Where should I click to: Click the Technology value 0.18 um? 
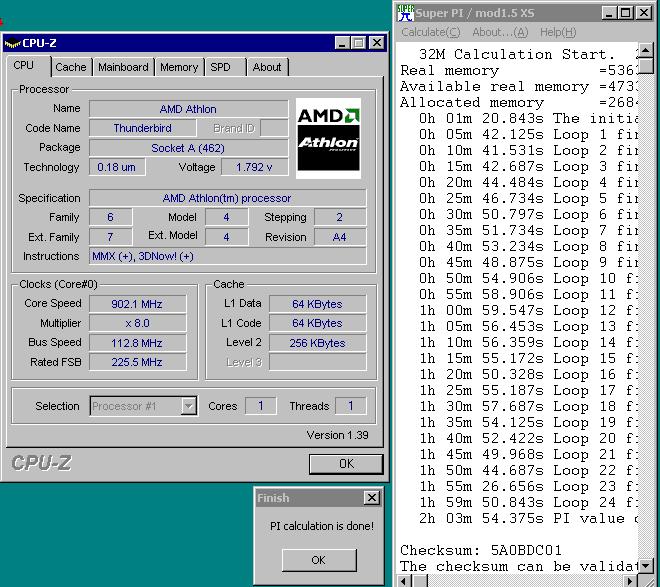pos(117,167)
